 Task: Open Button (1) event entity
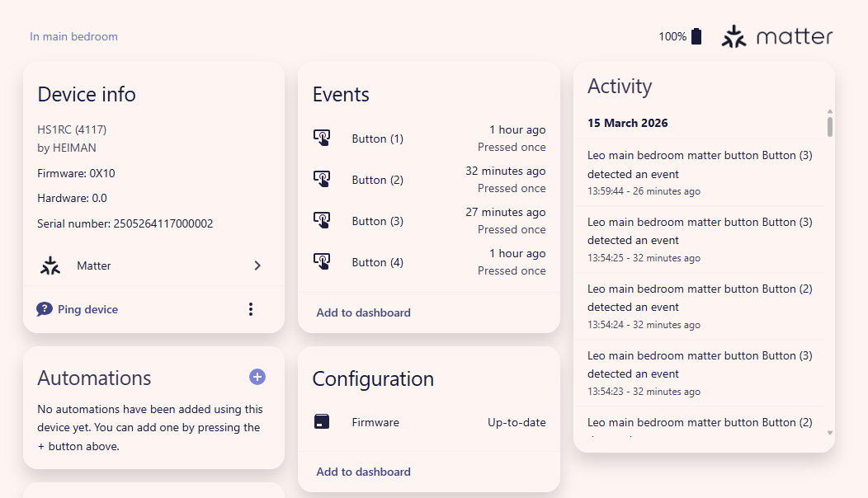click(429, 139)
